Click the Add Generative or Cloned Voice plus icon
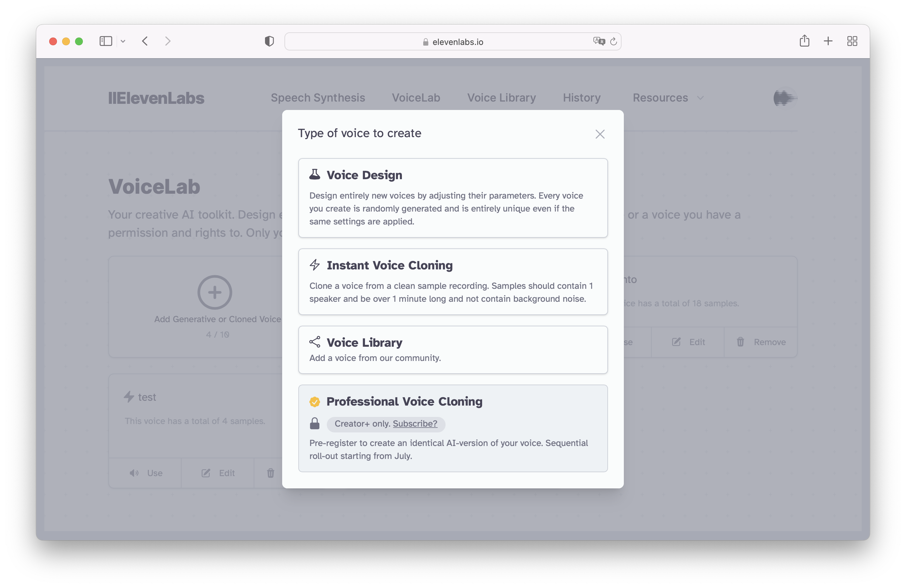 click(x=215, y=292)
